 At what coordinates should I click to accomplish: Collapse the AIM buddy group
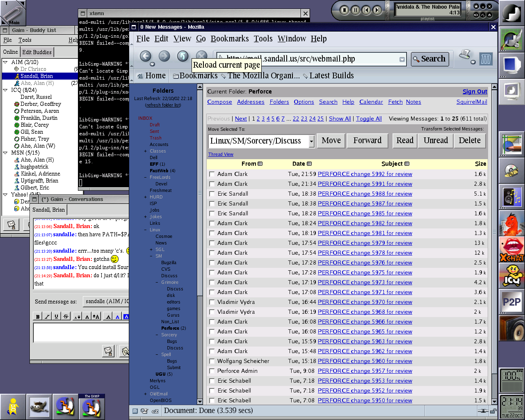click(x=5, y=62)
